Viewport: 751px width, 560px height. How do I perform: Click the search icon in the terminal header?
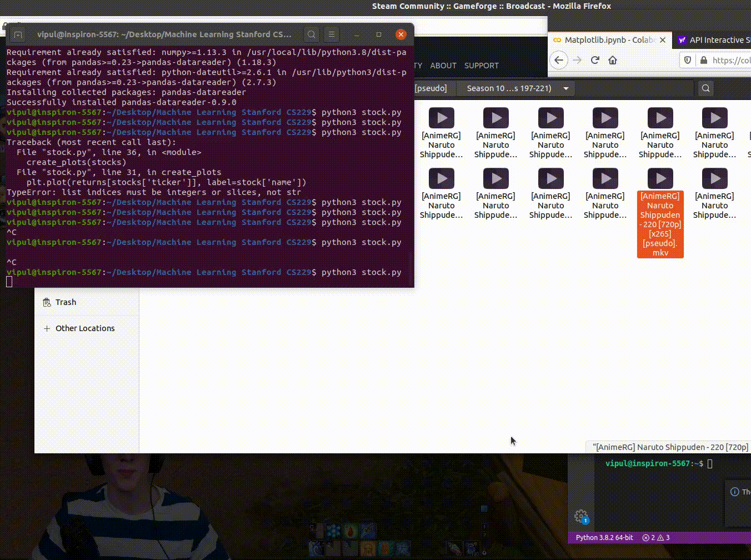(x=312, y=34)
